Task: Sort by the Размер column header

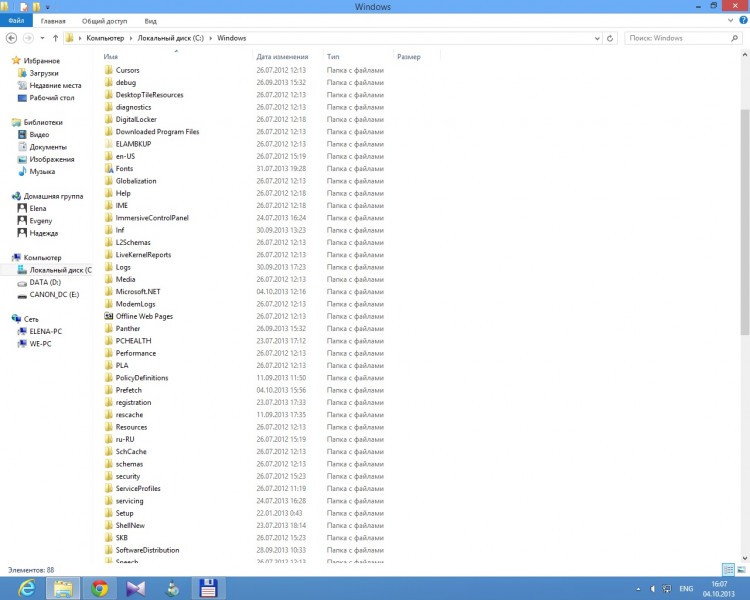Action: click(x=408, y=56)
